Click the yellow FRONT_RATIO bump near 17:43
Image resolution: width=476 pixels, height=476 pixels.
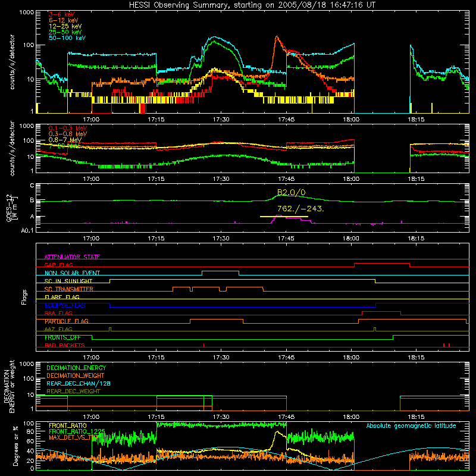277,432
